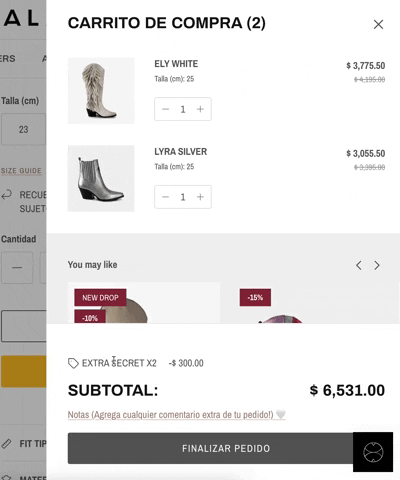Decrease quantity of Ely White boots
The height and width of the screenshot is (480, 400).
tap(165, 109)
